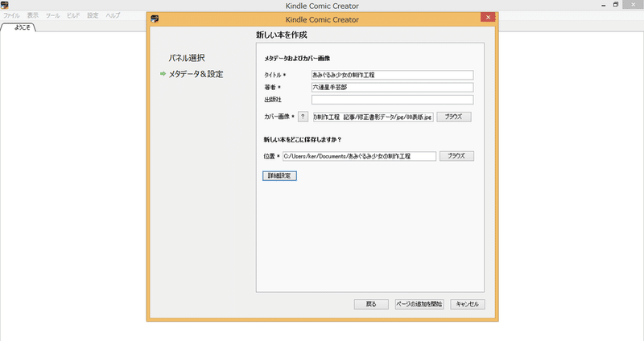Open the 表示 menu
The height and width of the screenshot is (341, 644).
coord(33,15)
